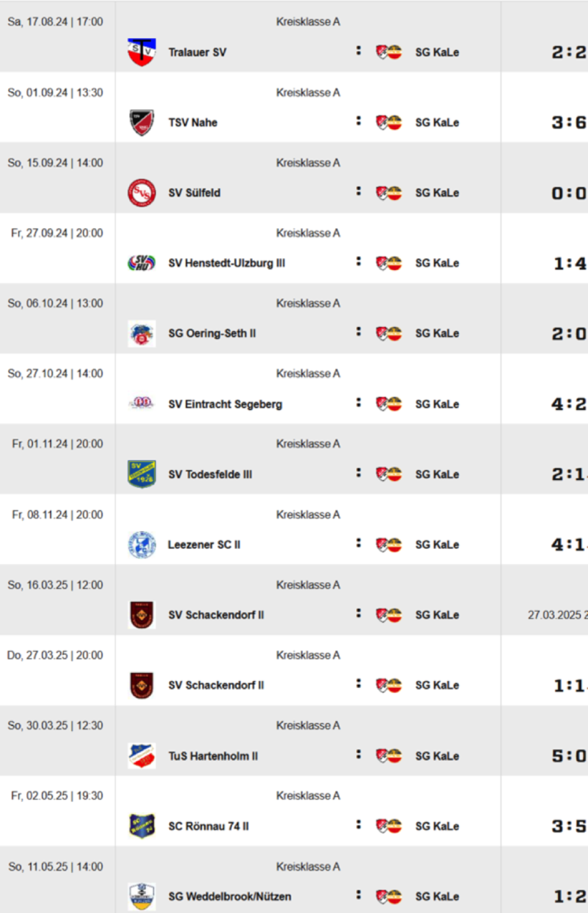The image size is (588, 913).
Task: Click the SV Henstedt-Ulzburg III logo
Action: [x=142, y=263]
